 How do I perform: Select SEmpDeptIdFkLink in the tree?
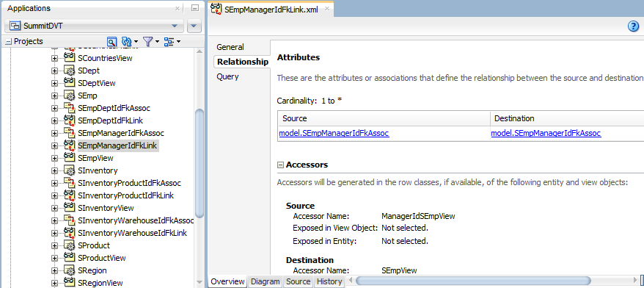(x=110, y=121)
